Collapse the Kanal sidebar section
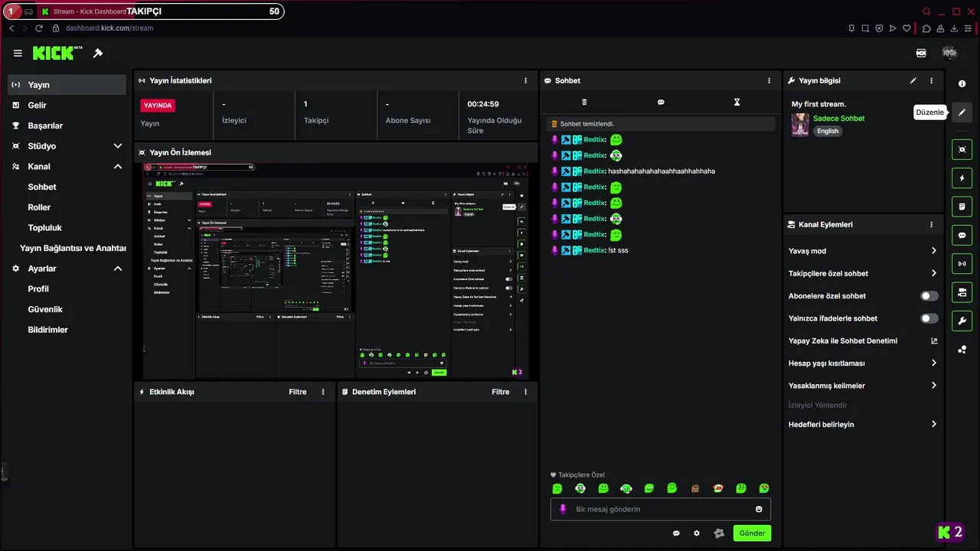The width and height of the screenshot is (980, 551). (118, 166)
